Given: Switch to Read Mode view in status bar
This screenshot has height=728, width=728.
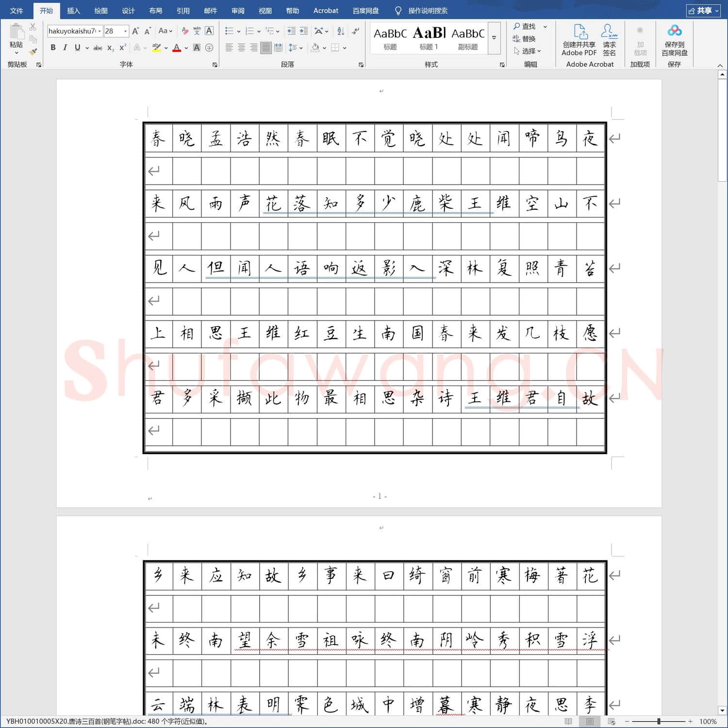Looking at the screenshot, I should (568, 722).
